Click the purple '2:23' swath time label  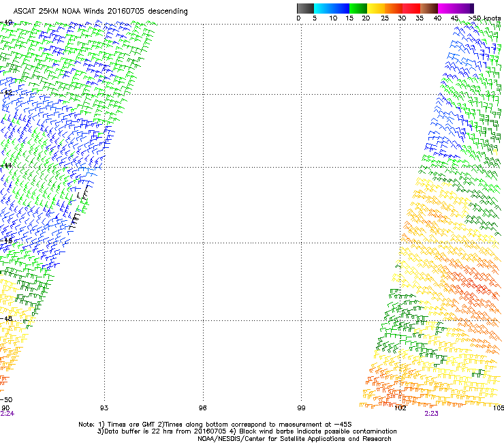(431, 414)
